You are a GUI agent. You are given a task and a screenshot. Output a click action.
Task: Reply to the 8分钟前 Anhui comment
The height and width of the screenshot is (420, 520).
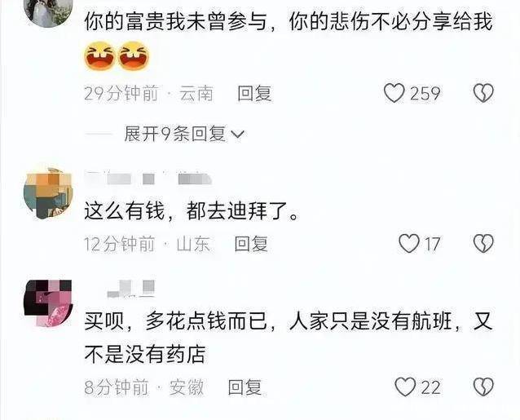[x=245, y=387]
